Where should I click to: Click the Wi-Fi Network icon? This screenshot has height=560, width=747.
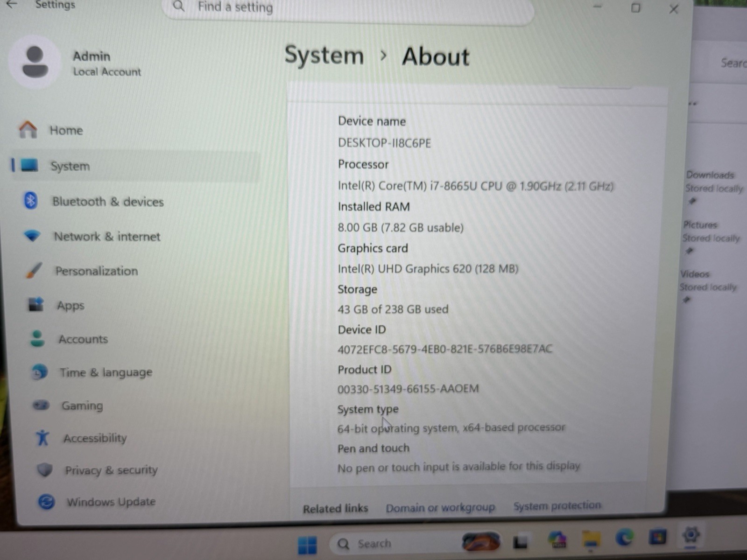click(x=32, y=236)
